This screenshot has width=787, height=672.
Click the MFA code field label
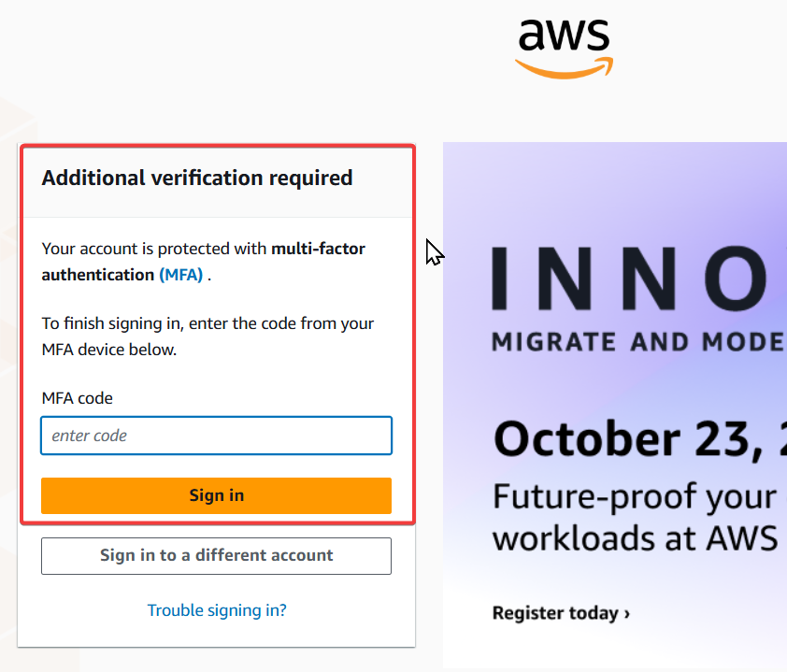[x=77, y=398]
